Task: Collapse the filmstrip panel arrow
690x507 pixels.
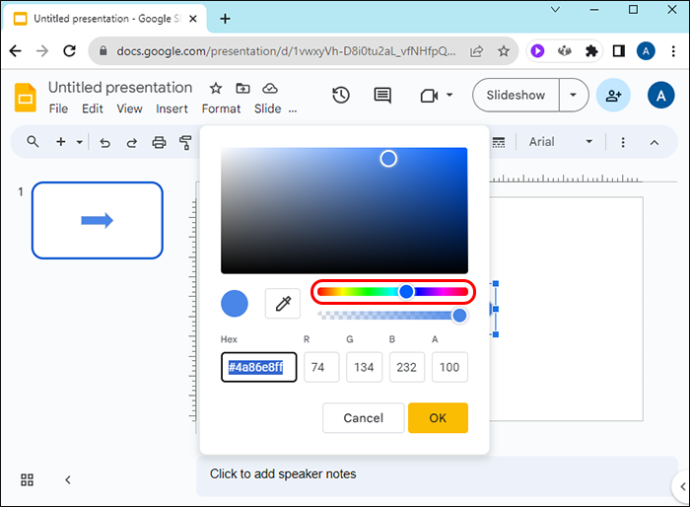Action: [x=68, y=480]
